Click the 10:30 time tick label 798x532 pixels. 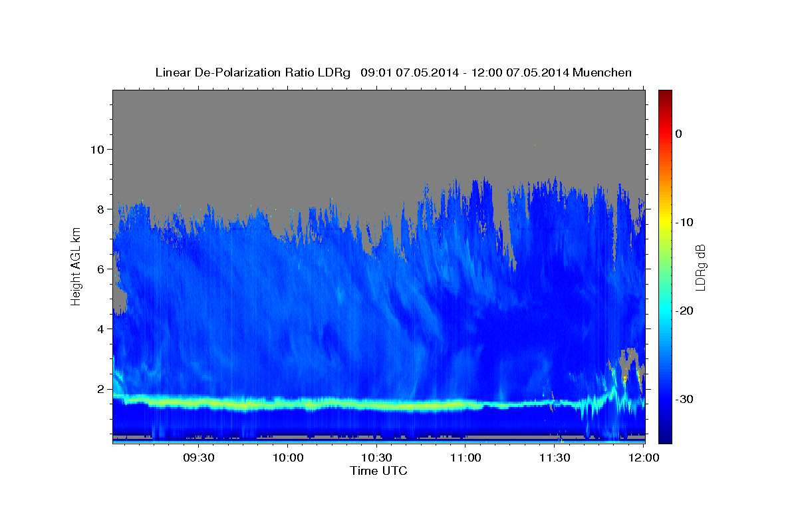[377, 458]
